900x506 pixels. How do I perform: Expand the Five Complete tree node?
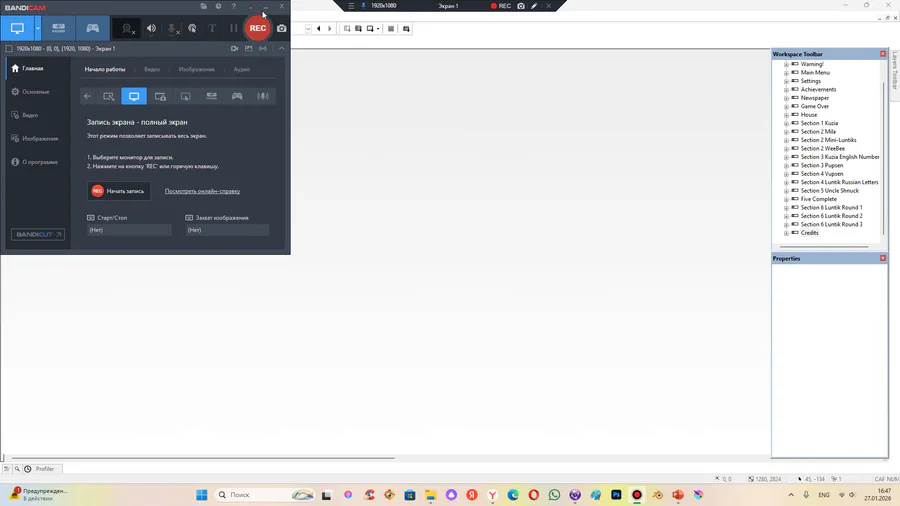pyautogui.click(x=786, y=200)
